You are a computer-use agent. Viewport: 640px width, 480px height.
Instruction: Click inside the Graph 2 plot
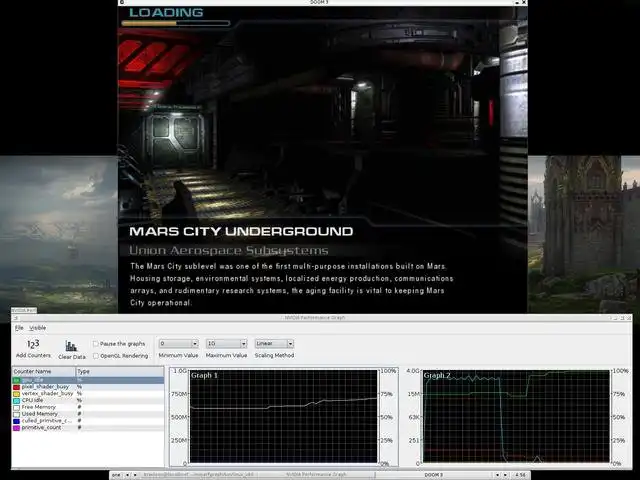(x=516, y=416)
